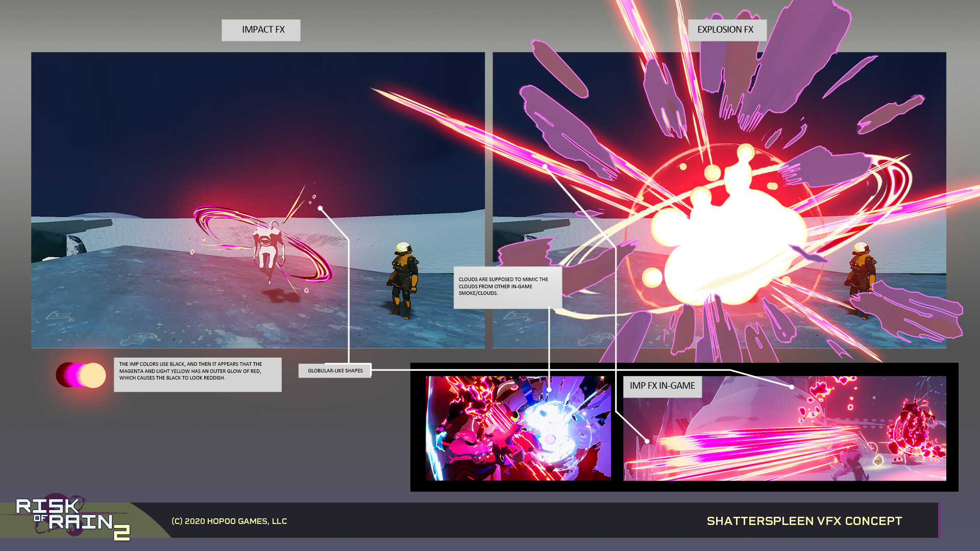Click the clouds mimic in-game smoke note
980x551 pixels.
coord(507,287)
